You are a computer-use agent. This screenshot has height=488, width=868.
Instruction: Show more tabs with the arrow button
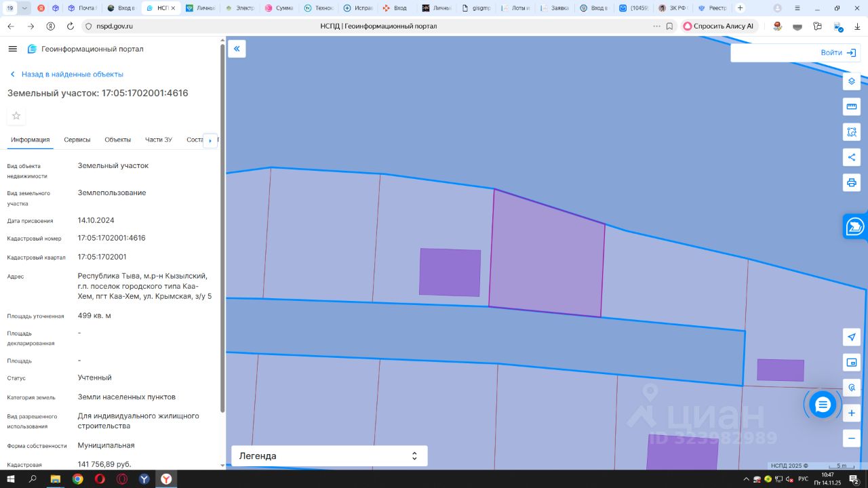pos(210,140)
